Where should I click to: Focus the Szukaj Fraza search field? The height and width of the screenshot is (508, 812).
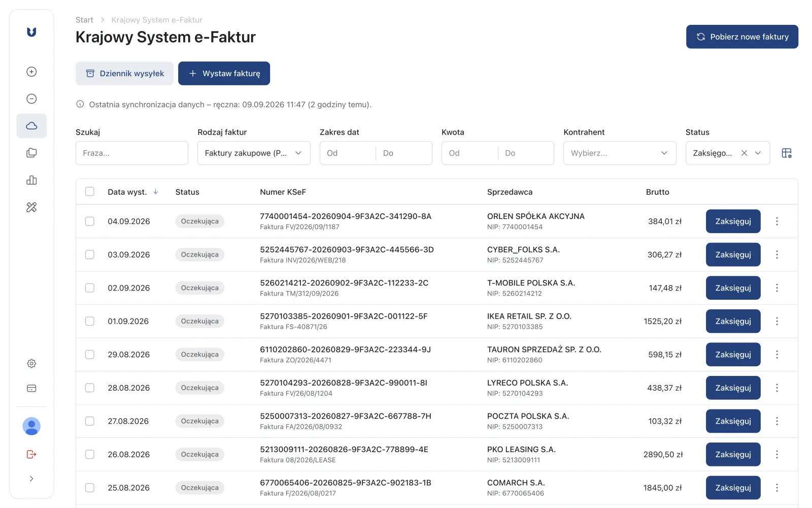[x=132, y=153]
